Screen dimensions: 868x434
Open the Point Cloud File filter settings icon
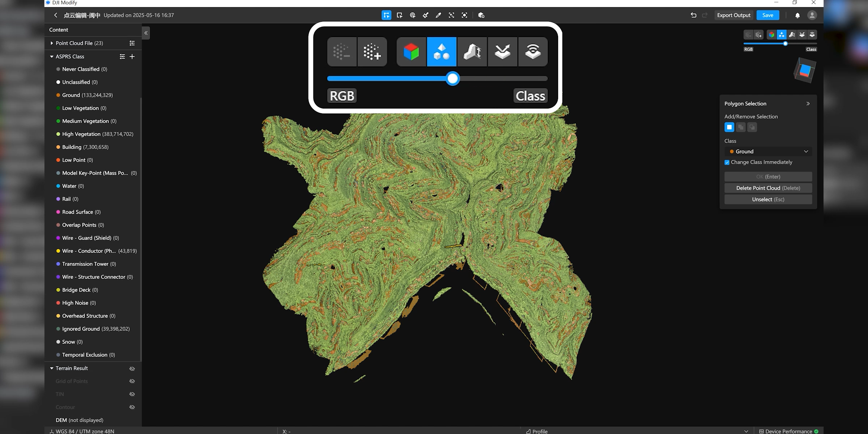[x=132, y=43]
